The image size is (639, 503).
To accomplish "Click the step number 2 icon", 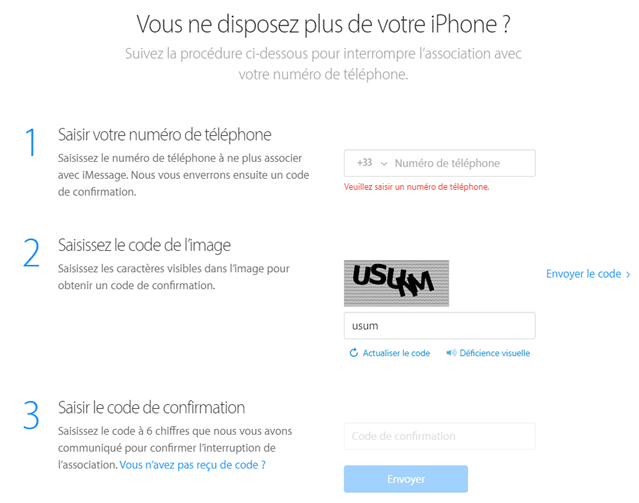I will tap(31, 253).
